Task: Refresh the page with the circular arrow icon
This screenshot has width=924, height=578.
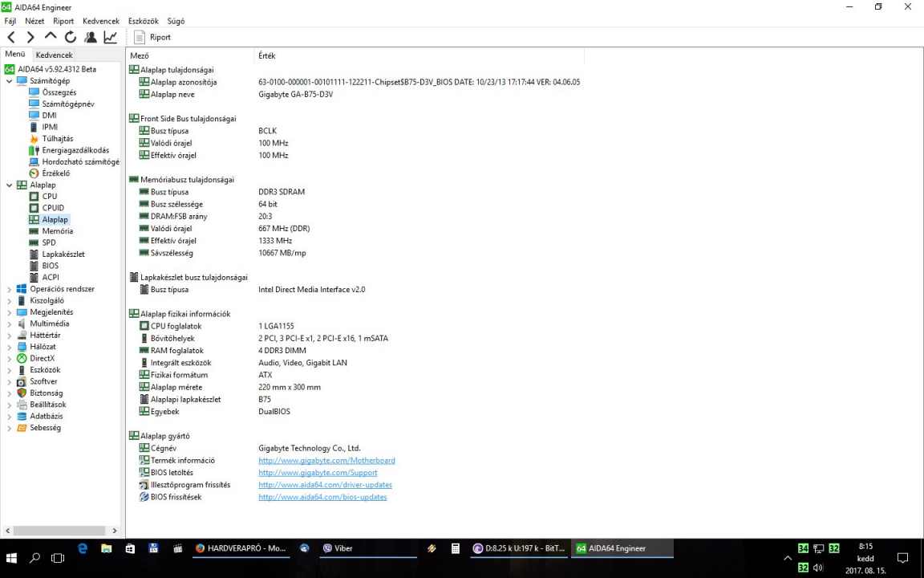Action: pyautogui.click(x=71, y=37)
